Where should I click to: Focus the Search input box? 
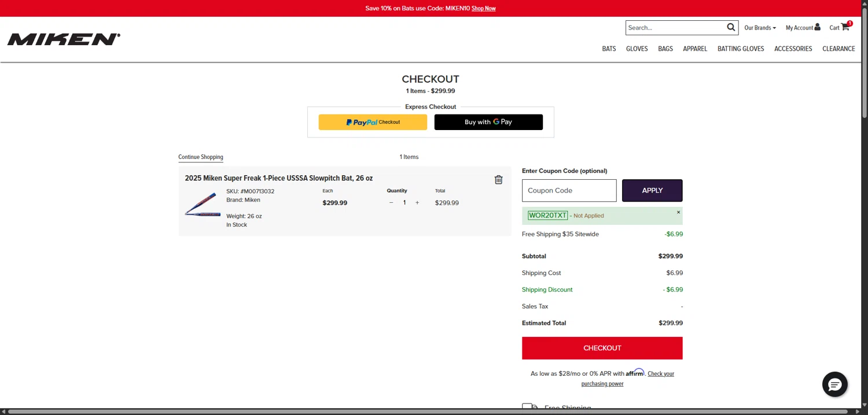tap(676, 27)
